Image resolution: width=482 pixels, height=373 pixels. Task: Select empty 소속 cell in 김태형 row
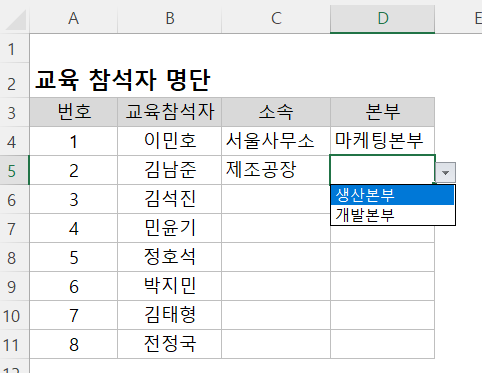276,315
